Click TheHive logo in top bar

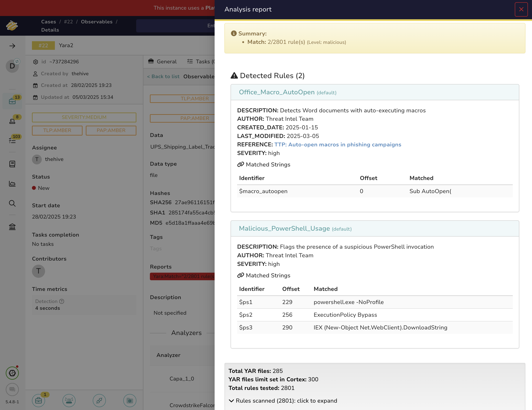point(12,26)
